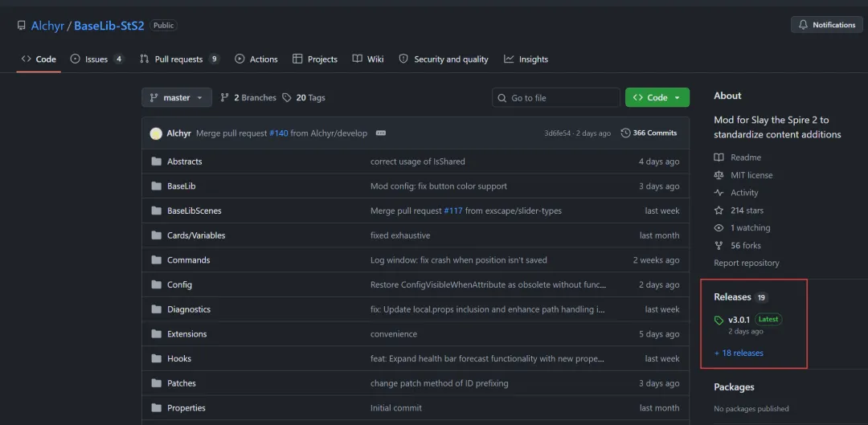Open the Commands folder
Image resolution: width=868 pixels, height=425 pixels.
(188, 260)
